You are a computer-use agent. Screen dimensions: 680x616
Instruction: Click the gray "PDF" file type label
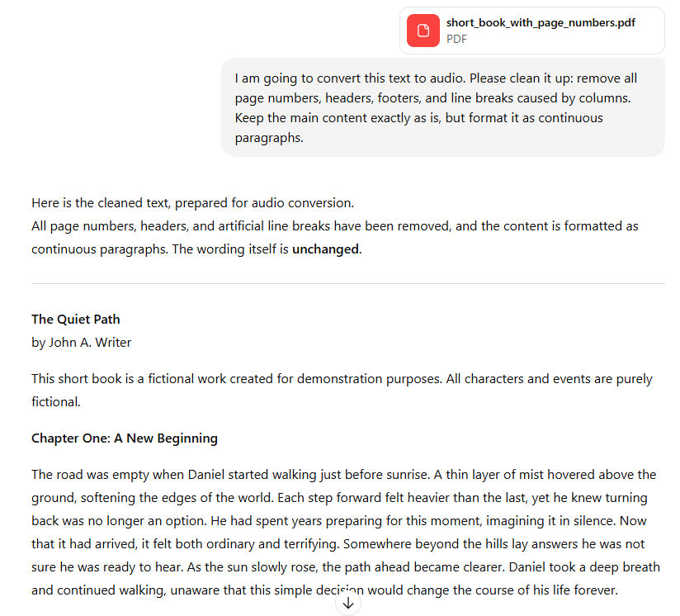pos(456,38)
